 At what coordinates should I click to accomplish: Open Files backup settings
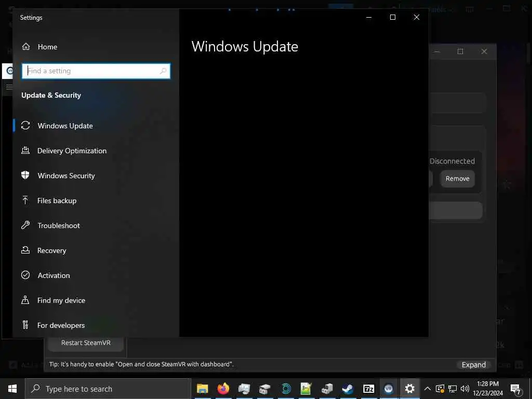tap(57, 201)
